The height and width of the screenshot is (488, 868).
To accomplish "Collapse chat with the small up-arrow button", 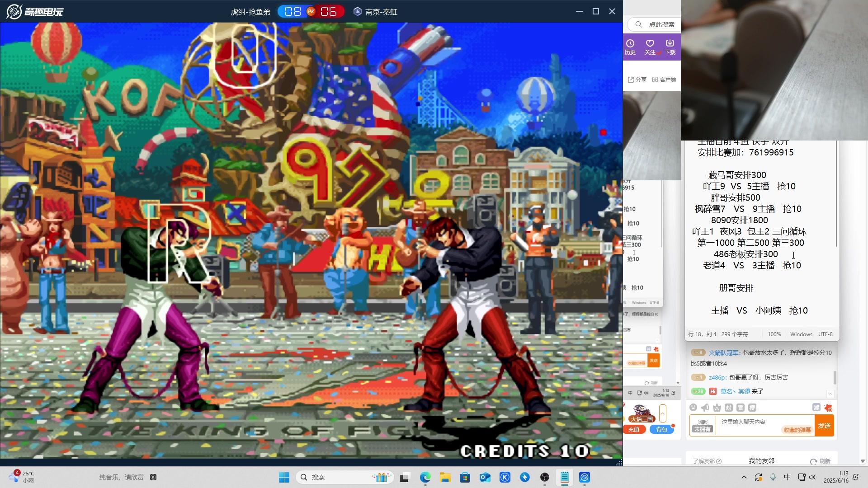I will pos(830,394).
